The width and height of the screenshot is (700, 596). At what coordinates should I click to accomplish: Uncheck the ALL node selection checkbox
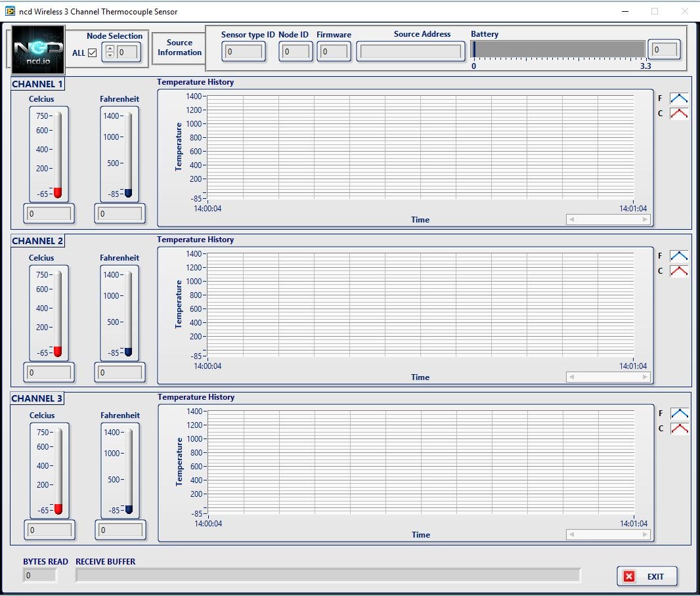pyautogui.click(x=93, y=53)
